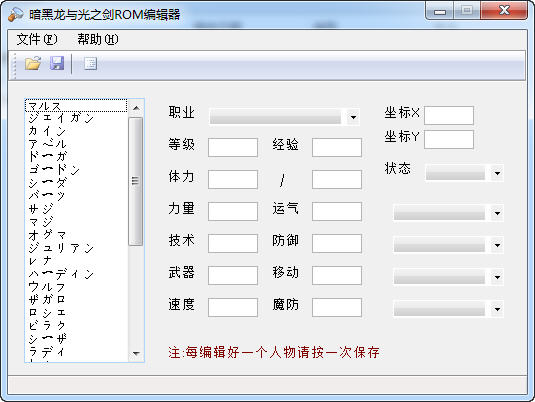535x402 pixels.
Task: Select オグマ in the character list
Action: [76, 235]
